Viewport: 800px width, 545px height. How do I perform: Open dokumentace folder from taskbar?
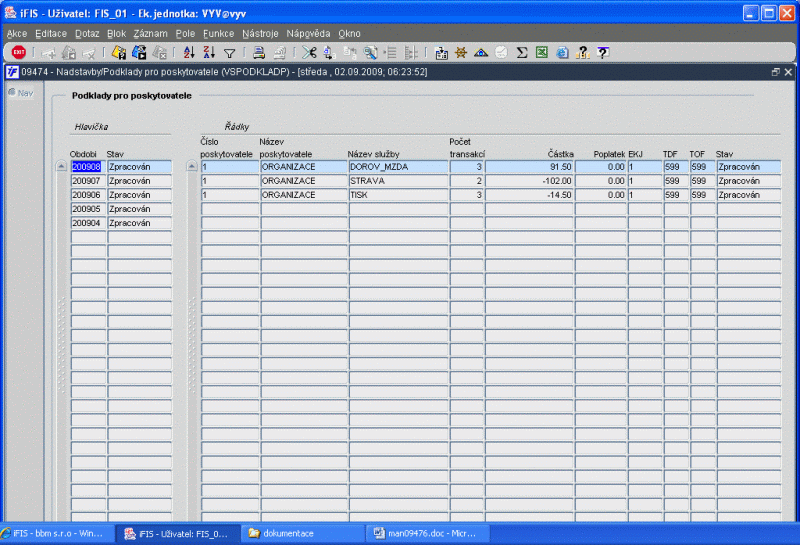(x=304, y=534)
